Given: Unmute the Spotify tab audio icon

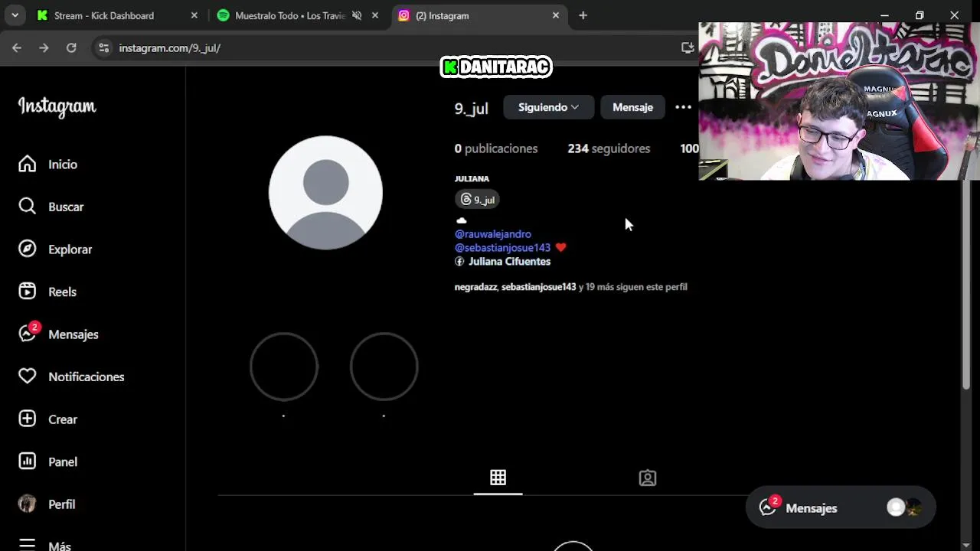Looking at the screenshot, I should pyautogui.click(x=357, y=15).
